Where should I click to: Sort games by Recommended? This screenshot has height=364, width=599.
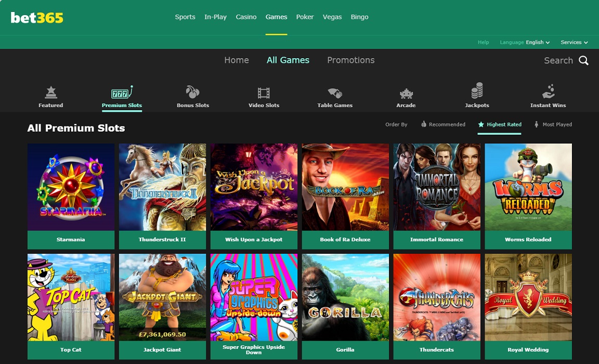click(443, 125)
